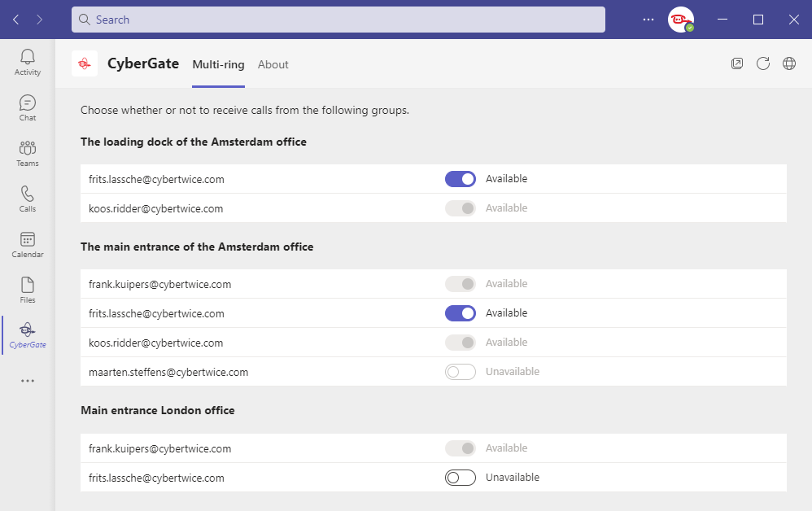This screenshot has width=812, height=511.
Task: Select Main entrance London office heading
Action: coord(157,411)
